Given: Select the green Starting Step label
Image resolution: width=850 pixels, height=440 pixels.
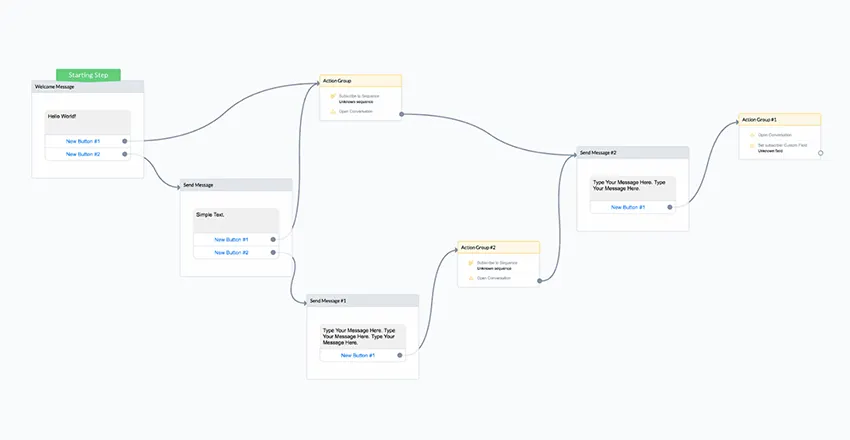Looking at the screenshot, I should pos(88,75).
